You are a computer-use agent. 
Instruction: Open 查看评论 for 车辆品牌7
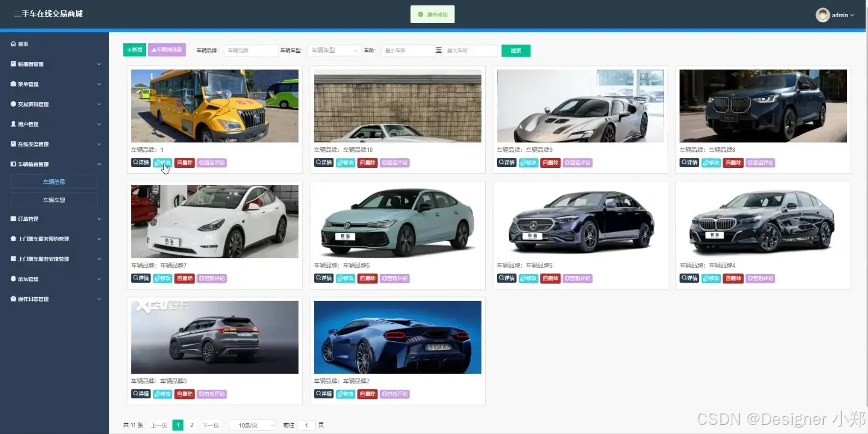point(212,278)
